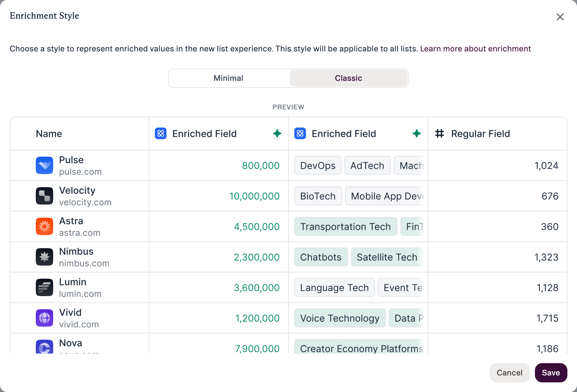
Task: Open Learn more about enrichment link
Action: [x=475, y=49]
